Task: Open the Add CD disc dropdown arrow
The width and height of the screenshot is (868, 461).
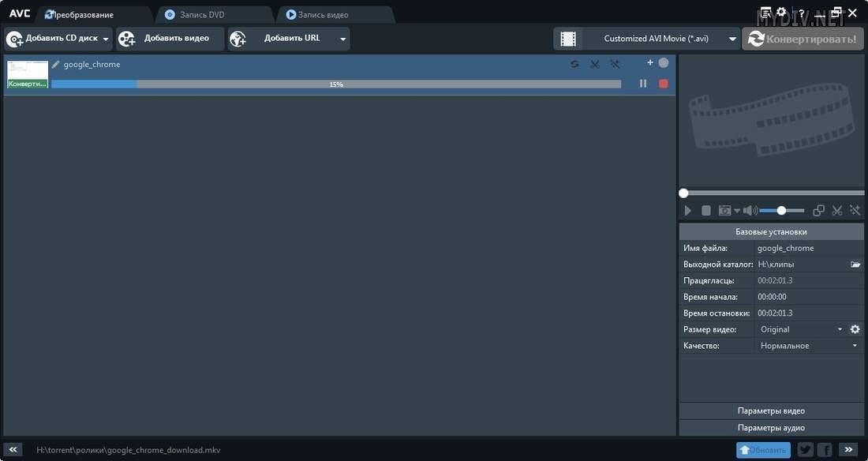Action: coord(106,39)
